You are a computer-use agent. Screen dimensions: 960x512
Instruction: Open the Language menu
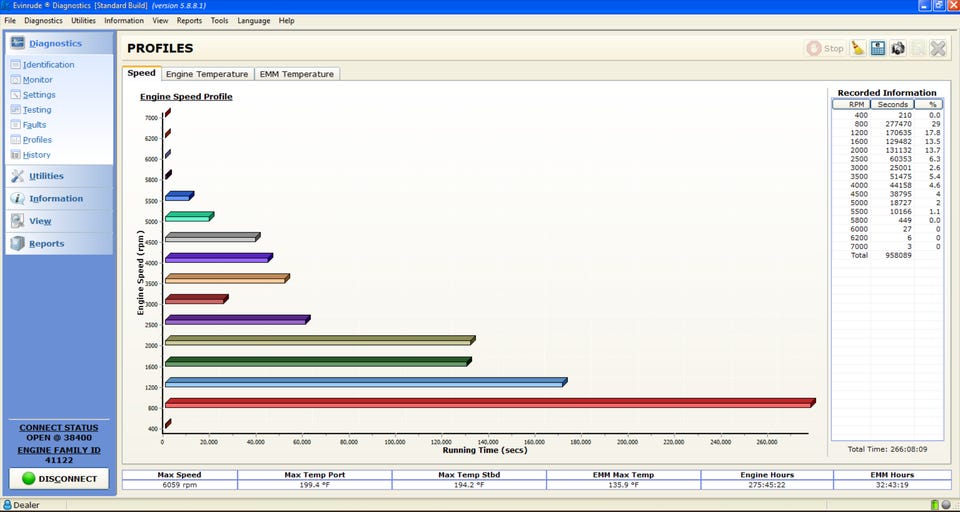(253, 21)
